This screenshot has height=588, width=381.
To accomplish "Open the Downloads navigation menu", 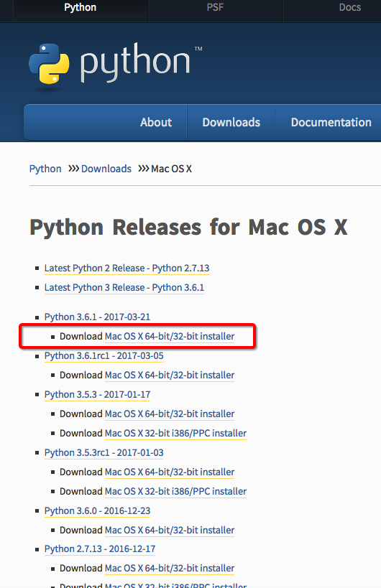I will click(x=231, y=122).
